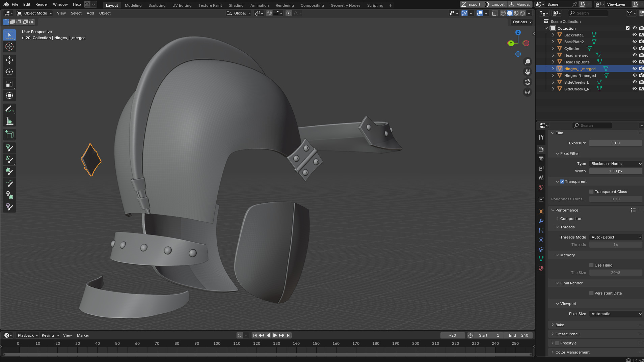
Task: Adjust the Pixel Filter Width slider
Action: (x=616, y=171)
